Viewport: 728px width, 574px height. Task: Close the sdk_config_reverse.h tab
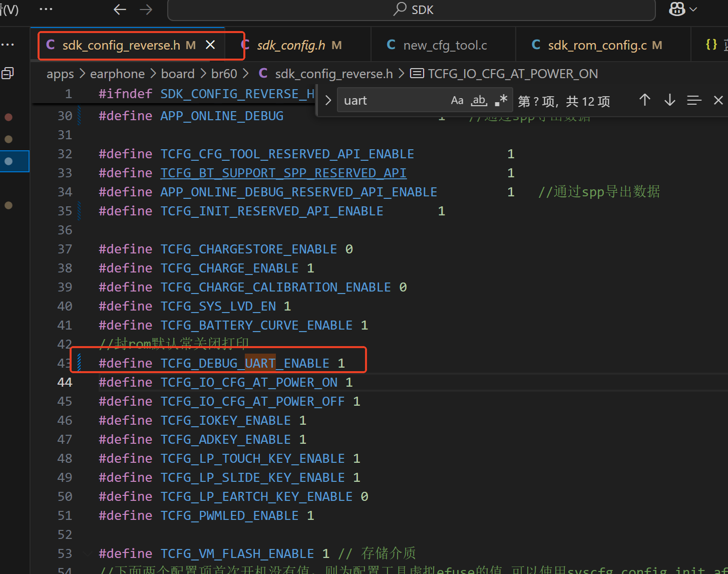(x=211, y=45)
